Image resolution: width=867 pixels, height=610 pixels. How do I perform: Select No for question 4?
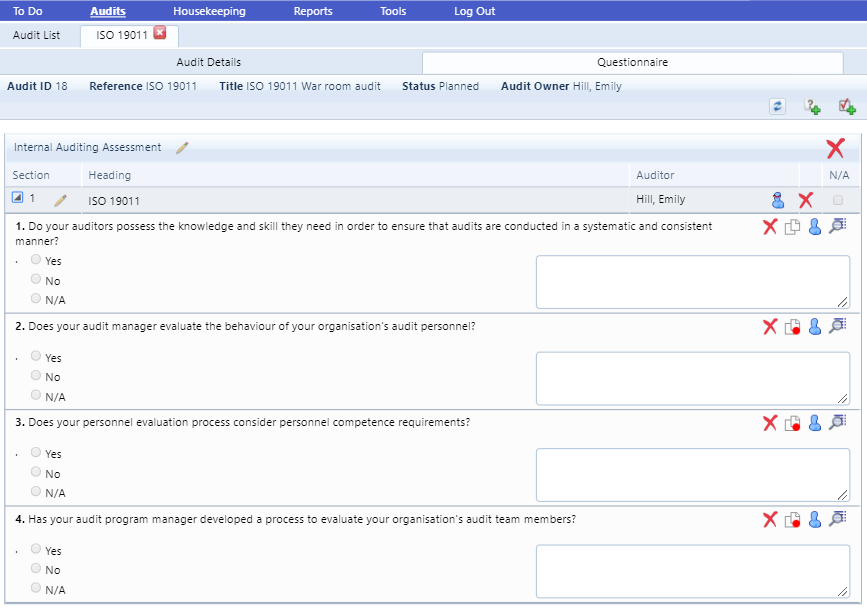(36, 568)
